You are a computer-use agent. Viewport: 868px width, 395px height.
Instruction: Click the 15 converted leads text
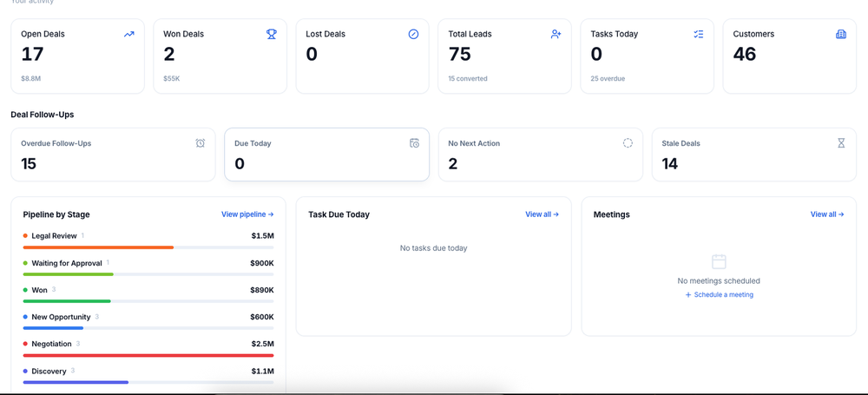coord(468,79)
